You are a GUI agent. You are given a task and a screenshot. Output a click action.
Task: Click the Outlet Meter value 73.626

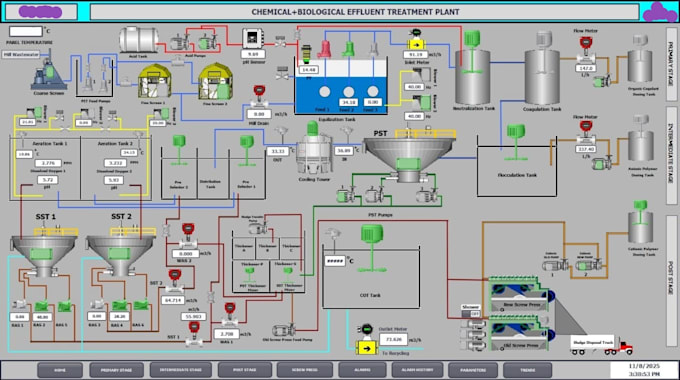point(393,339)
